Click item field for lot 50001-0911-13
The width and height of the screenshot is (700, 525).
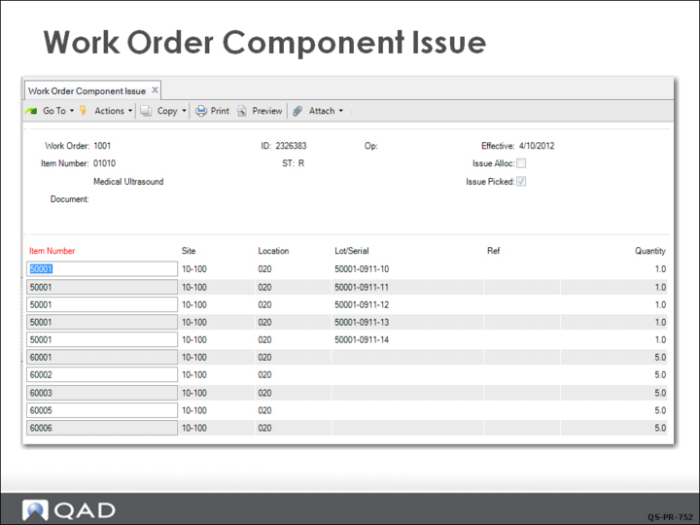(102, 322)
